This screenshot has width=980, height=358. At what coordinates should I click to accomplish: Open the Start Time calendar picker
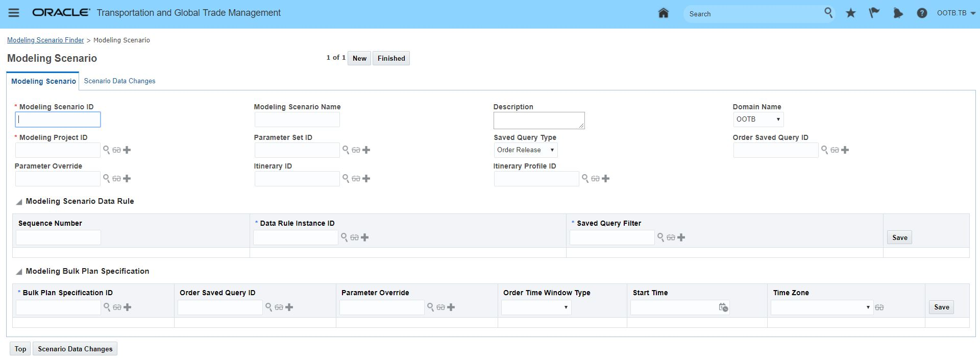click(723, 307)
